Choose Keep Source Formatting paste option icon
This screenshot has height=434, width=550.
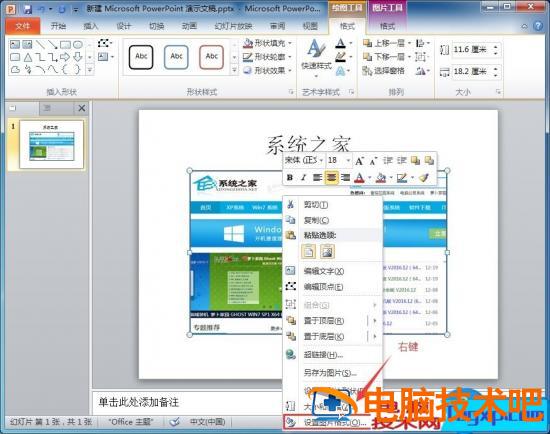[309, 251]
